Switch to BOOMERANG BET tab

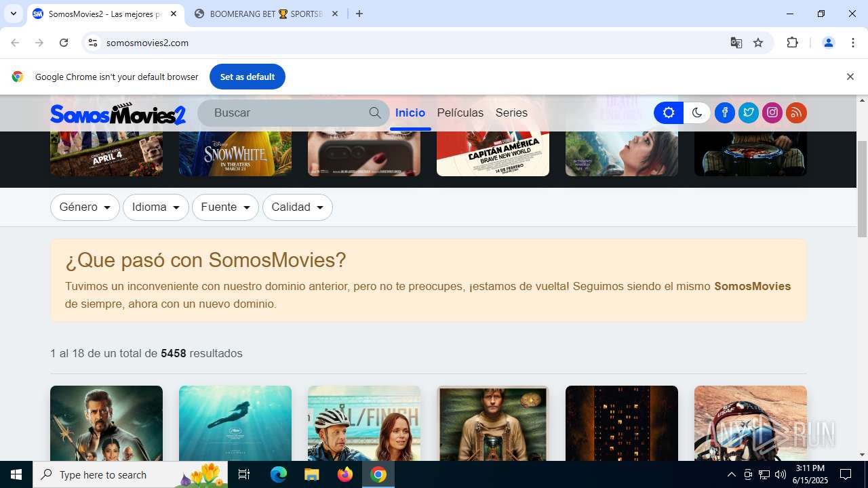coord(266,14)
